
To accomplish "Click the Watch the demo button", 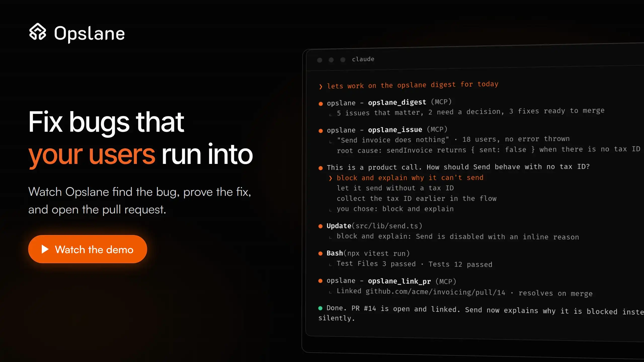I will 88,249.
